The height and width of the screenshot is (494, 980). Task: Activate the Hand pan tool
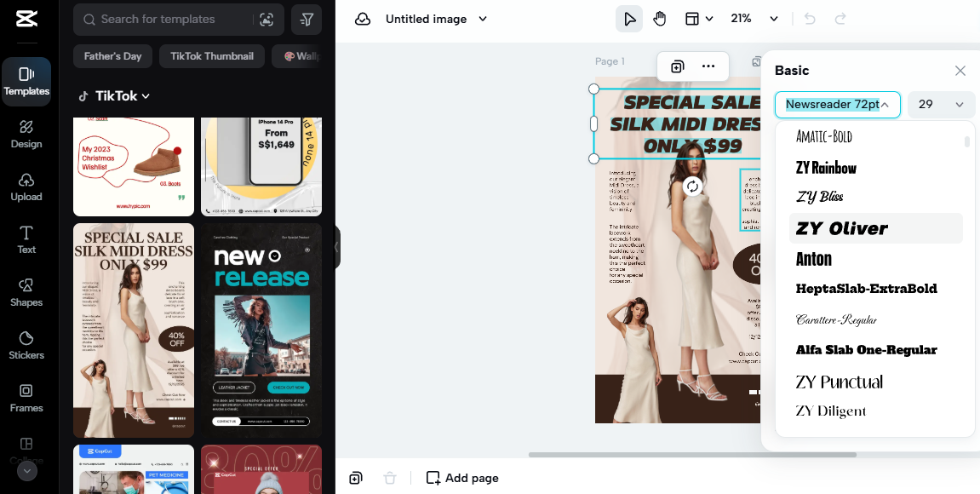coord(659,19)
